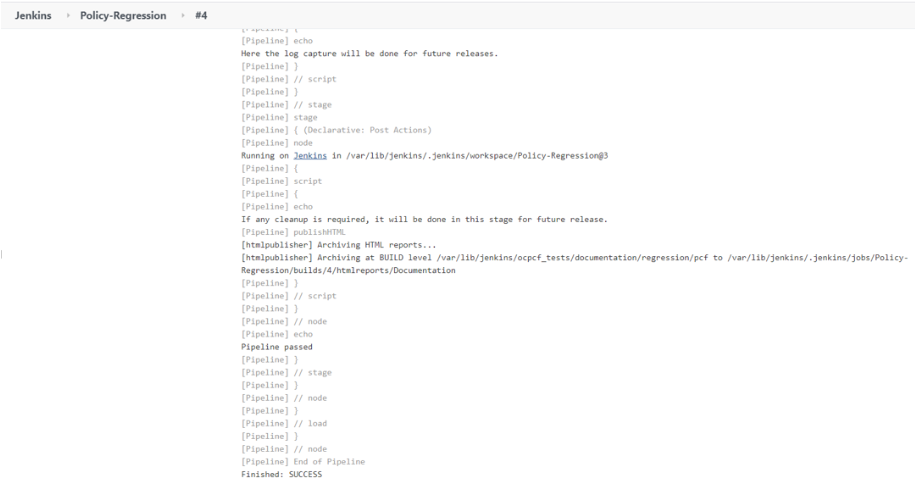
Task: Open the Jenkins breadcrumb home link
Action: tap(33, 16)
